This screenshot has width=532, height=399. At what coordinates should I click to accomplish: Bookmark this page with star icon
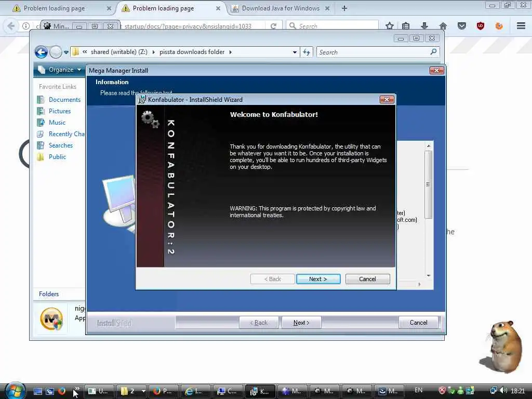[x=390, y=26]
